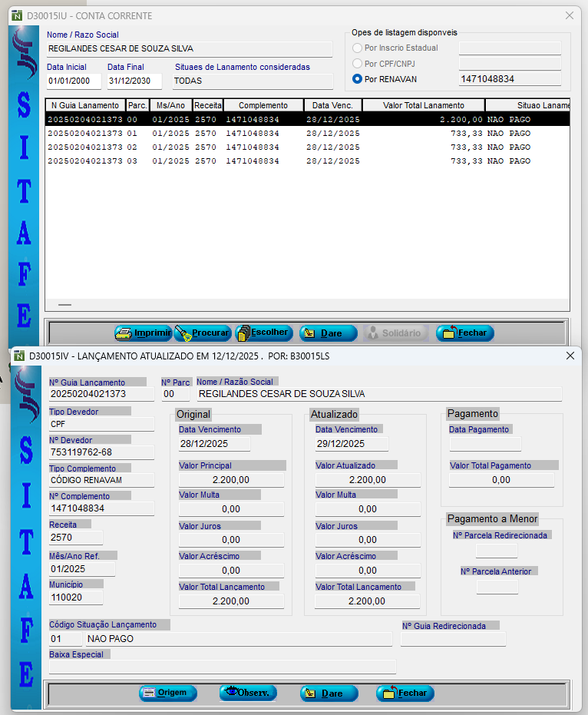
Task: Close the listing with the upper Fechar button
Action: (464, 333)
